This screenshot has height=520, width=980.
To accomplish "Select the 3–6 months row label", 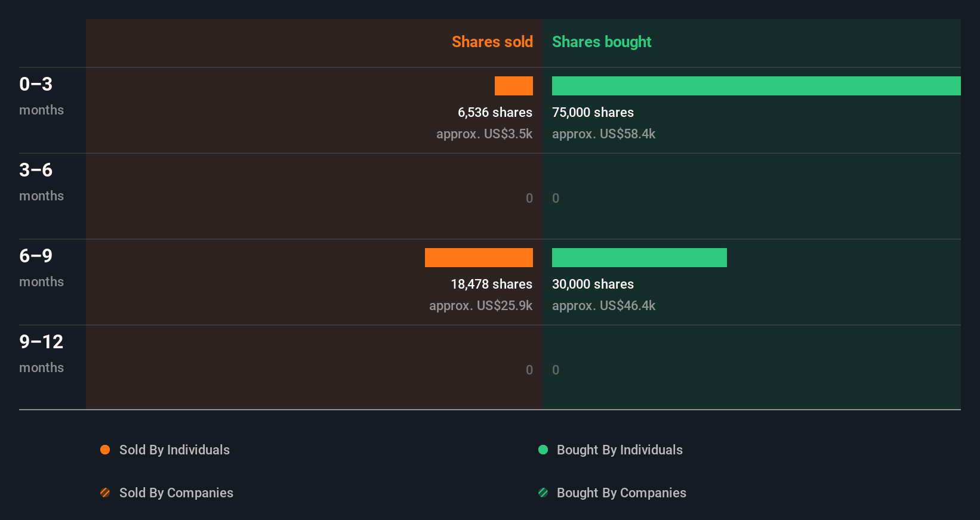I will point(41,181).
